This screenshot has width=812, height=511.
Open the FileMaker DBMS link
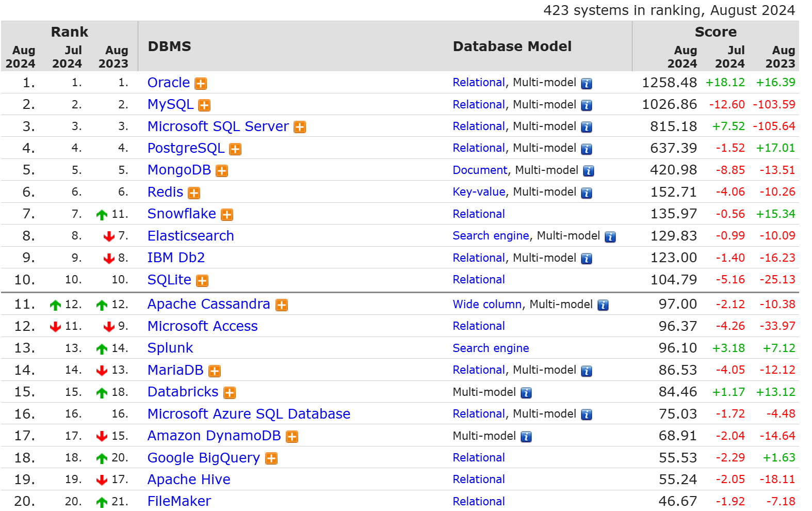pos(180,501)
